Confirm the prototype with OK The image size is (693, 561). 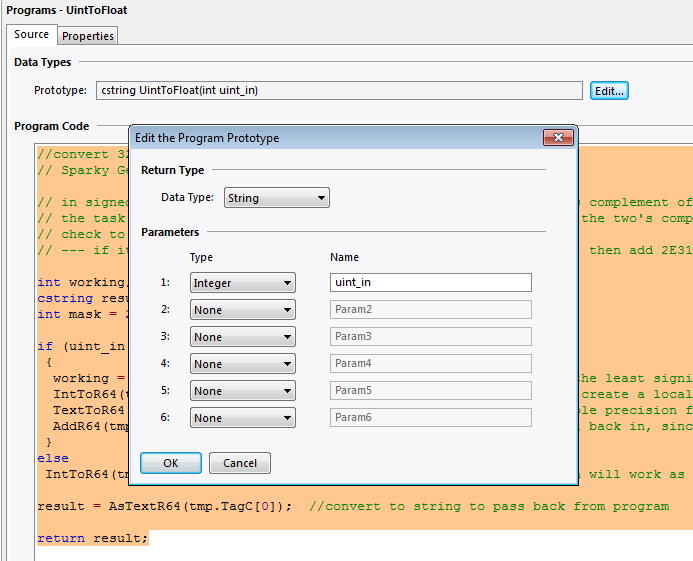coord(171,463)
